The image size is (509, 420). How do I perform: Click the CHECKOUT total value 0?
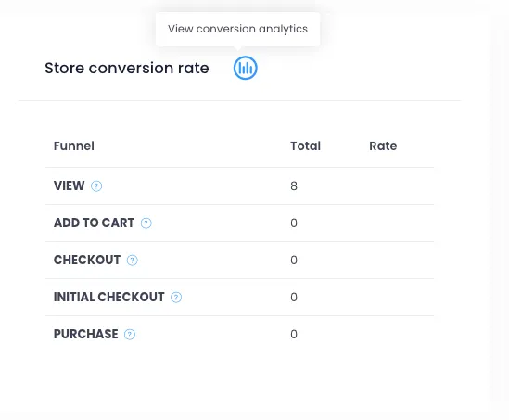[x=294, y=260]
